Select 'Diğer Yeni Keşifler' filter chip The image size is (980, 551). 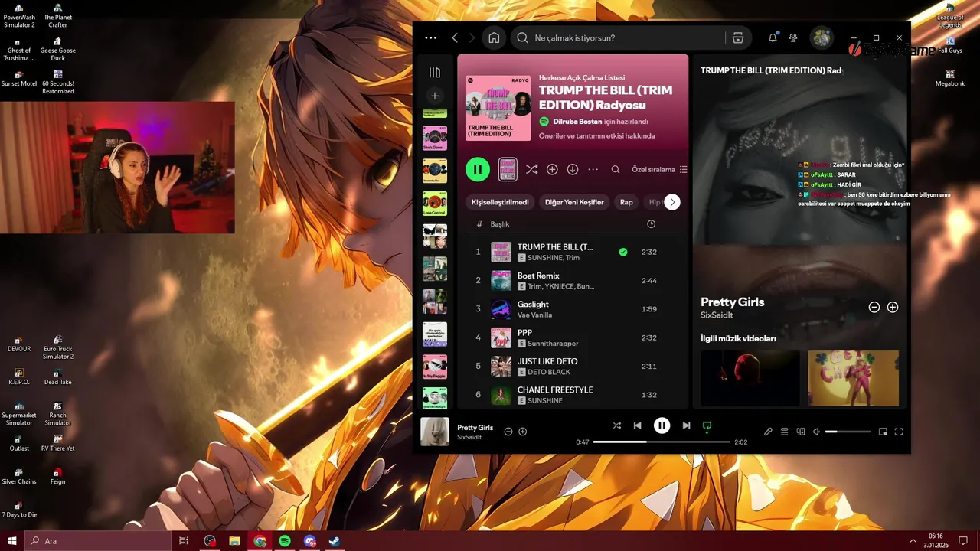pyautogui.click(x=574, y=202)
